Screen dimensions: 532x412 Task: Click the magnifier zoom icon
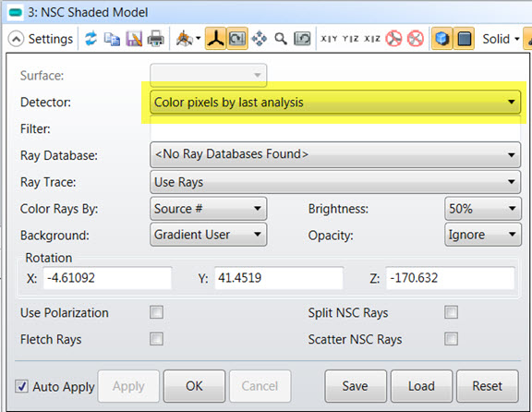[281, 39]
